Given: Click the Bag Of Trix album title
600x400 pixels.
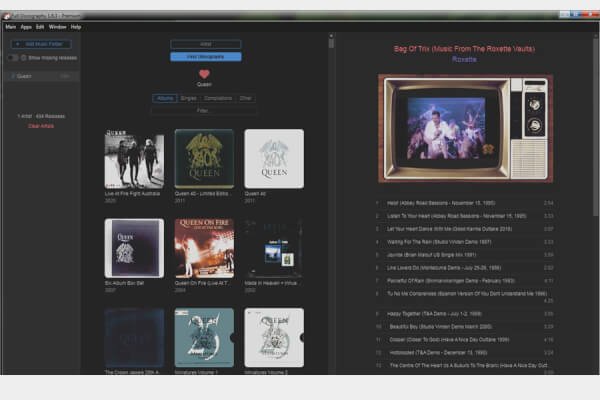Looking at the screenshot, I should tap(464, 49).
